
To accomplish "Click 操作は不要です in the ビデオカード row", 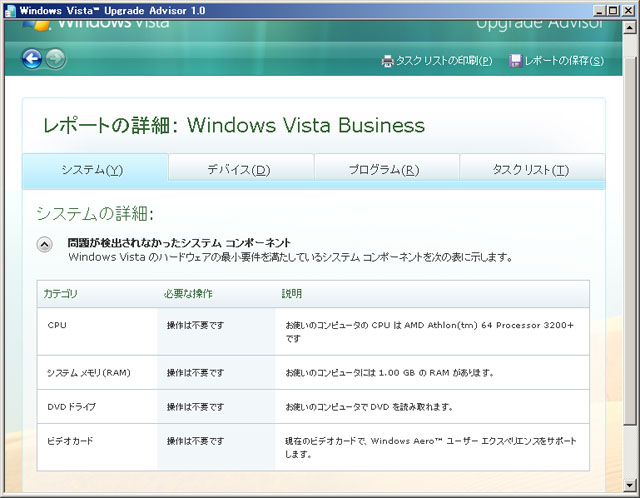I will [196, 441].
